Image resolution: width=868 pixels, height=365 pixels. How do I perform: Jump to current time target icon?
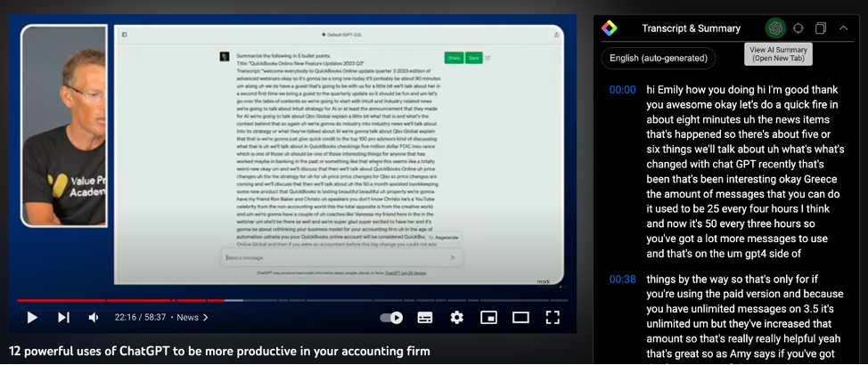click(x=798, y=28)
